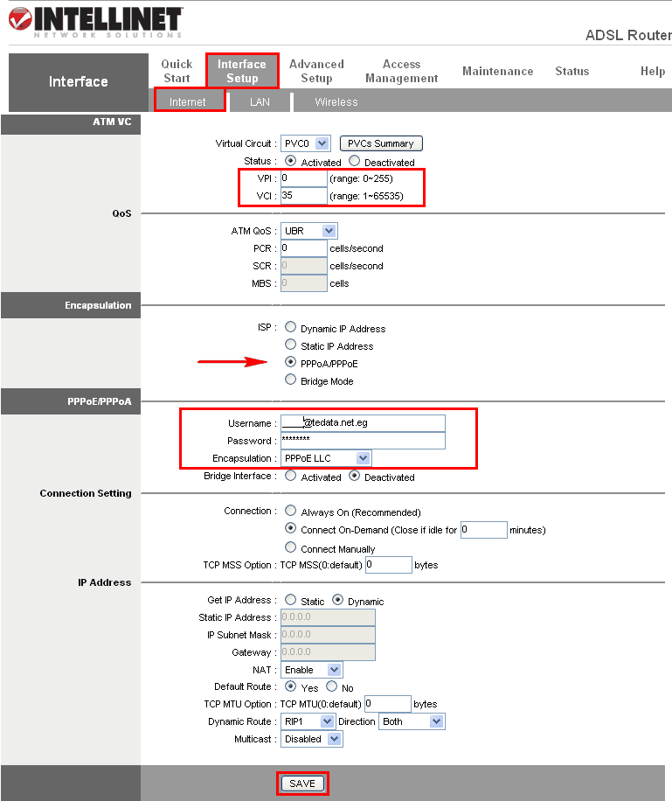Set Default Route to No
The width and height of the screenshot is (672, 801).
(332, 686)
